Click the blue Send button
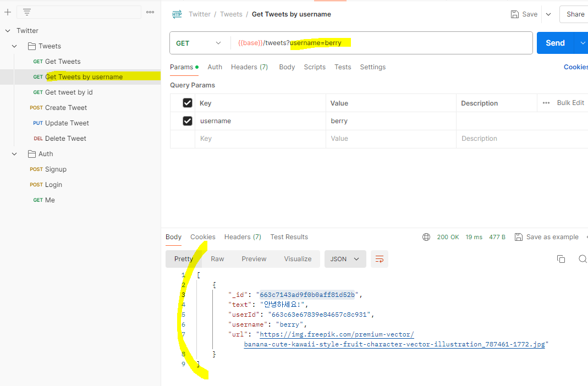 click(x=555, y=43)
